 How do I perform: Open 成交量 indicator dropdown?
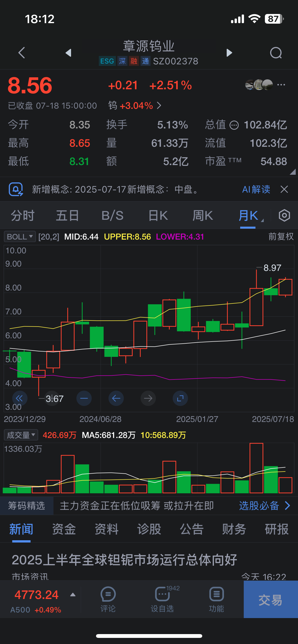21,435
